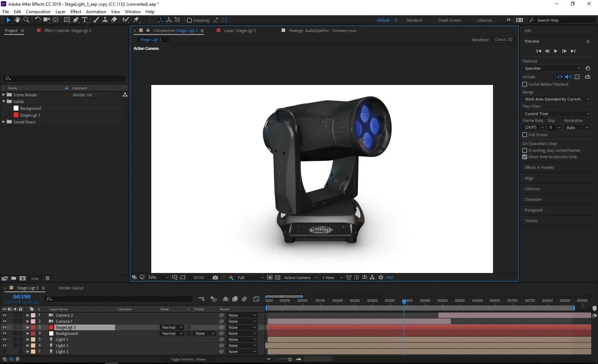The height and width of the screenshot is (364, 598).
Task: Open the Tracker panel
Action: [x=531, y=221]
